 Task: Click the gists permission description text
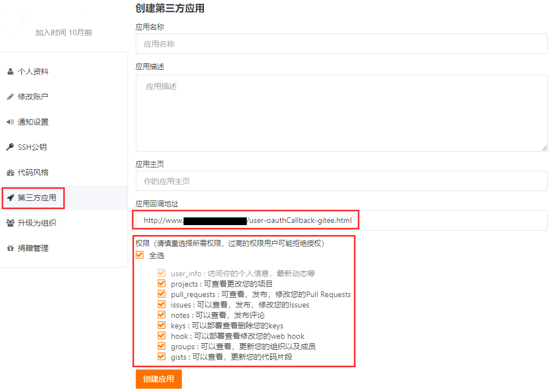[231, 357]
